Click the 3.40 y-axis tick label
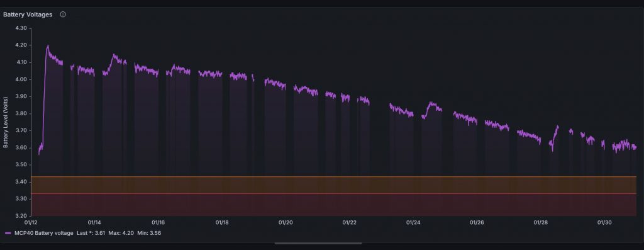The image size is (644, 250). [x=21, y=182]
